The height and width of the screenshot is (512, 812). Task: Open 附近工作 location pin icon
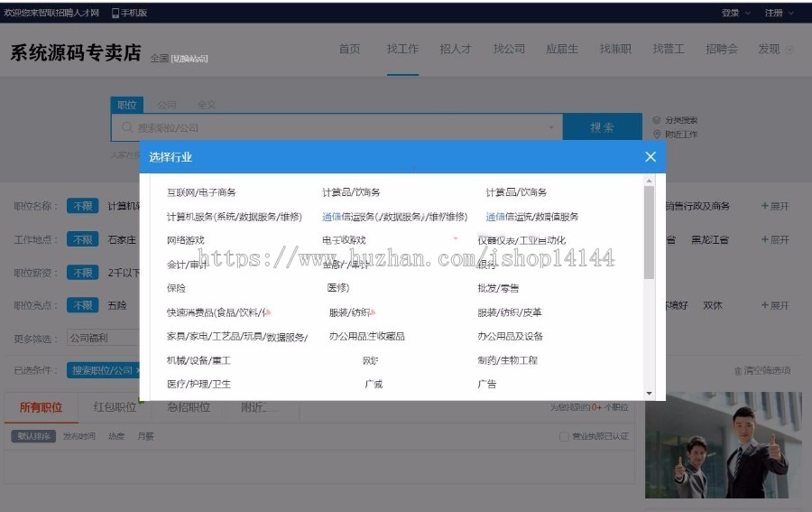tap(657, 135)
